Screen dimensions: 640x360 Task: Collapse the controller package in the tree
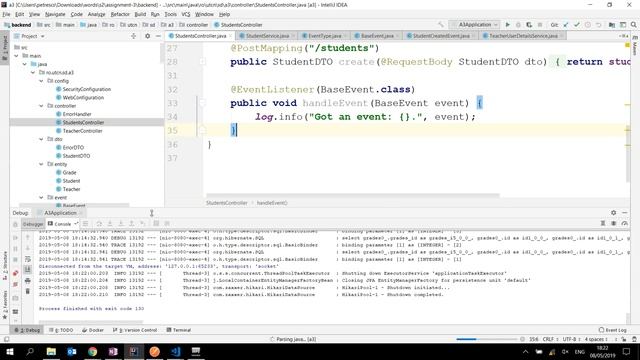pos(41,106)
